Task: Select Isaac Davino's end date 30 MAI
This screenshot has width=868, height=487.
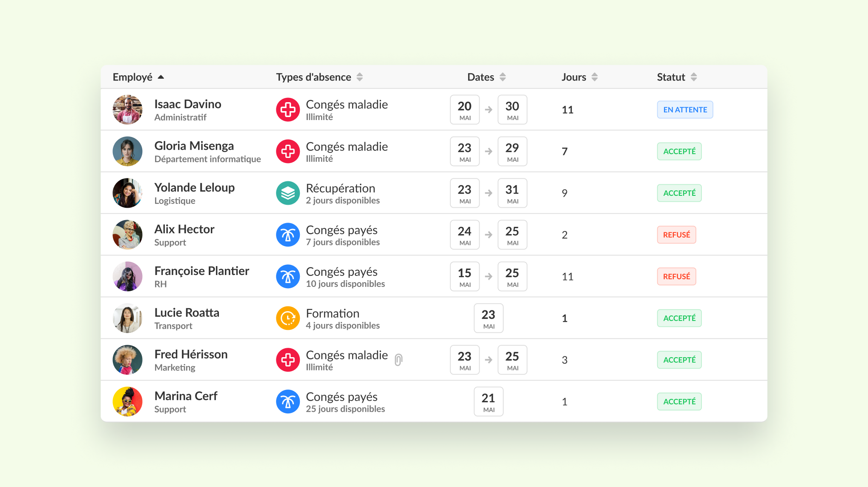Action: pyautogui.click(x=512, y=110)
